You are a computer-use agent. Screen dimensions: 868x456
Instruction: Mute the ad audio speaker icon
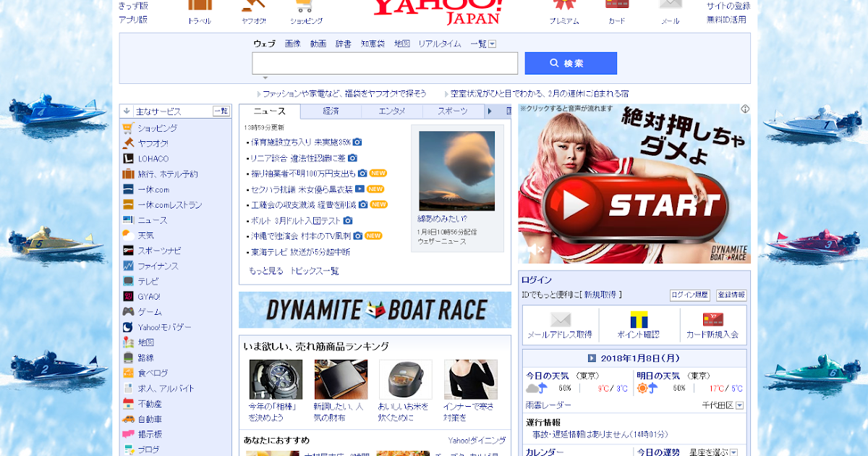(535, 250)
